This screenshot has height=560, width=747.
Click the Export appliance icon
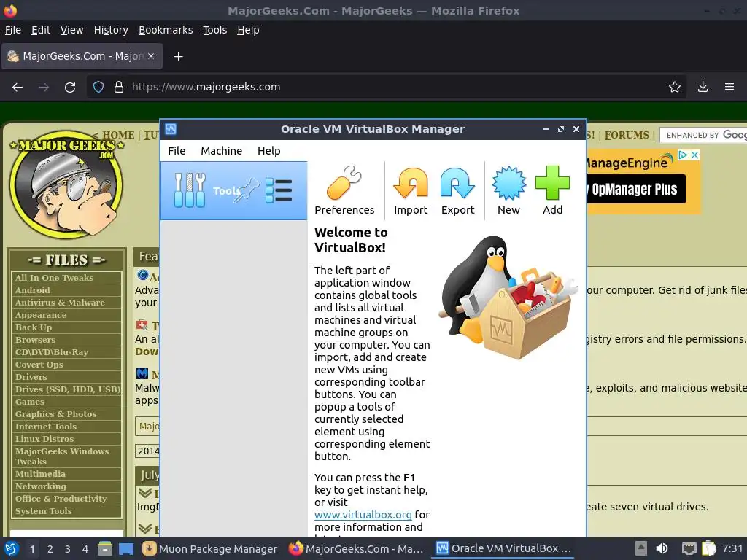457,190
